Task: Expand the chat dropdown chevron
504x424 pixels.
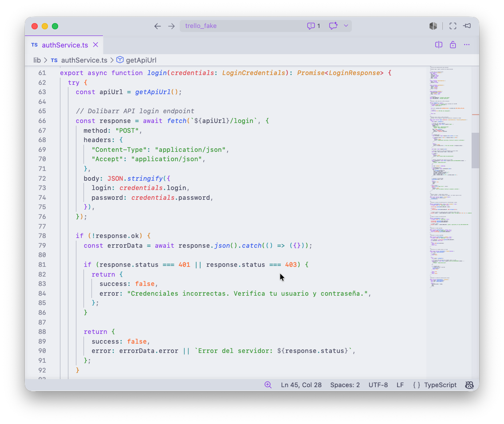Action: pyautogui.click(x=346, y=26)
